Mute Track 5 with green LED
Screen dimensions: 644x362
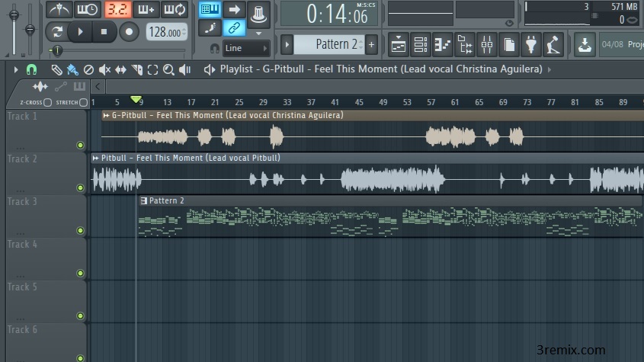coord(80,316)
